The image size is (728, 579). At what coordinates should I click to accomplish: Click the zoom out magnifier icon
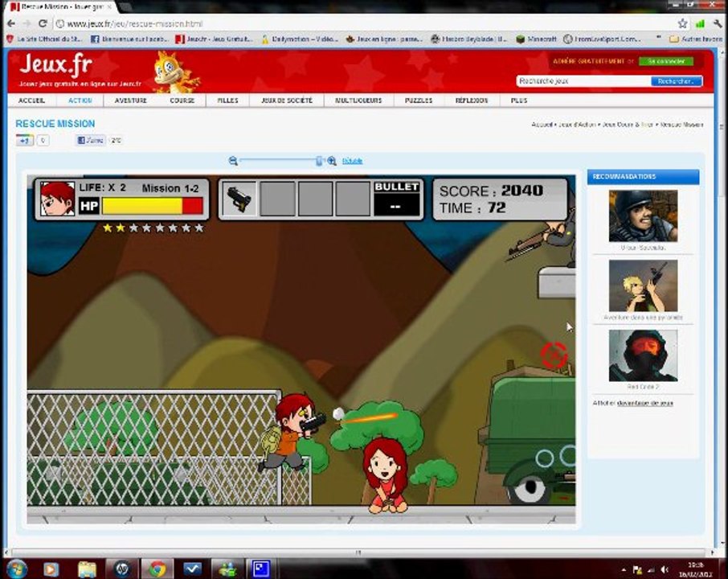233,161
